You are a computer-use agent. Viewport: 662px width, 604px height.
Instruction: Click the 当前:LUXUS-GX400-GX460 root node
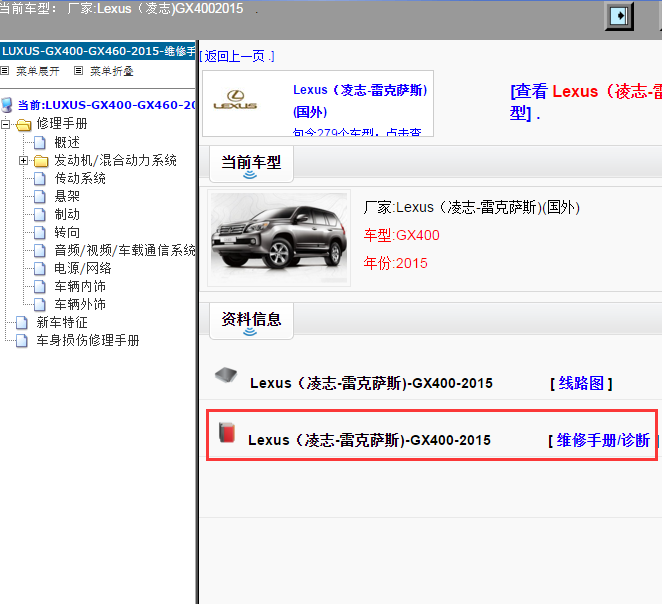tap(106, 105)
